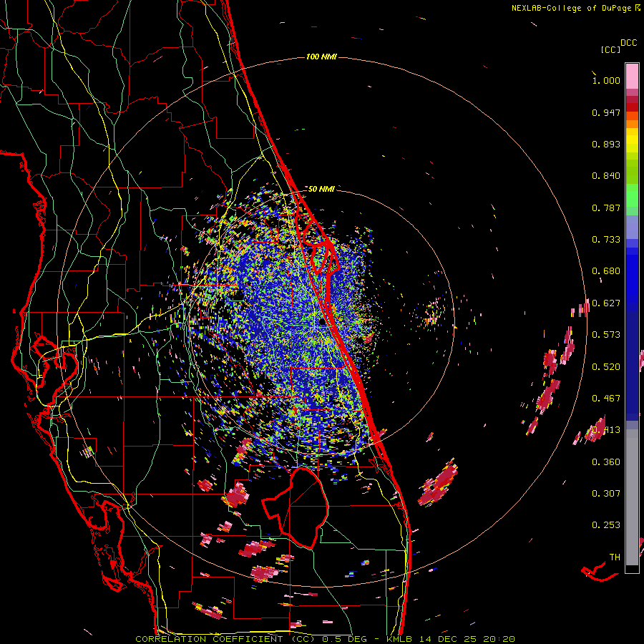The width and height of the screenshot is (644, 644).
Task: Select the bright green color bar segment
Action: click(632, 195)
